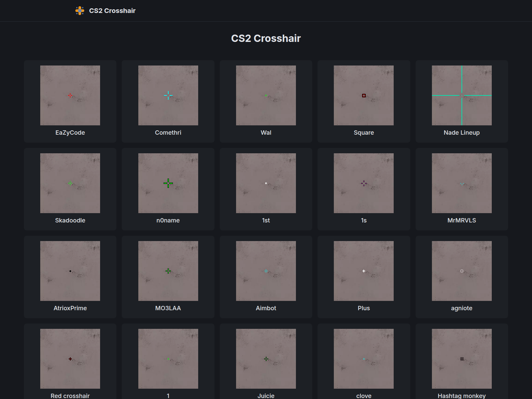
Task: Select the Hashtag monkey crosshair
Action: pyautogui.click(x=462, y=359)
